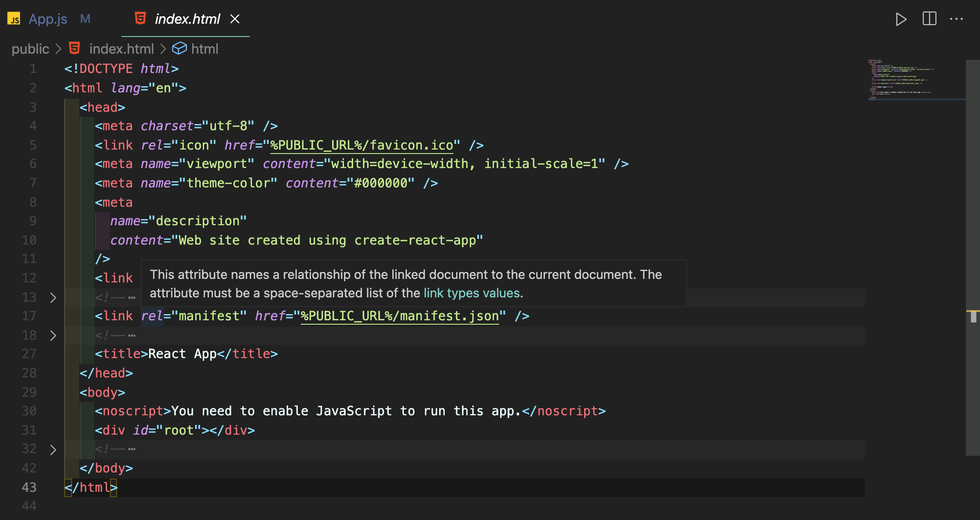Image resolution: width=980 pixels, height=520 pixels.
Task: Click the HTML5 icon in the breadcrumb
Action: [75, 48]
